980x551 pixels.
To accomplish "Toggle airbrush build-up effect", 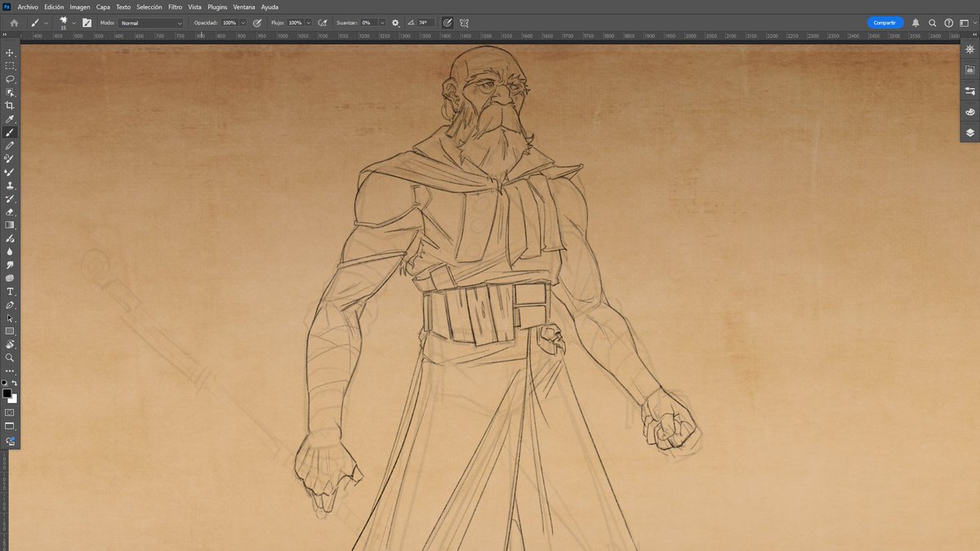I will click(x=323, y=23).
